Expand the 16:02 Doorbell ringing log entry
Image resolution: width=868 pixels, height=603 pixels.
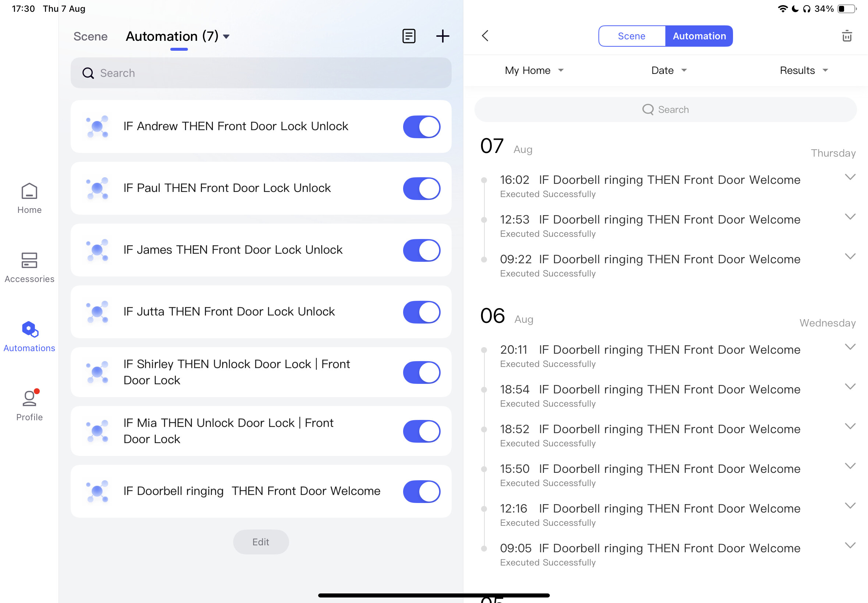[x=850, y=177]
